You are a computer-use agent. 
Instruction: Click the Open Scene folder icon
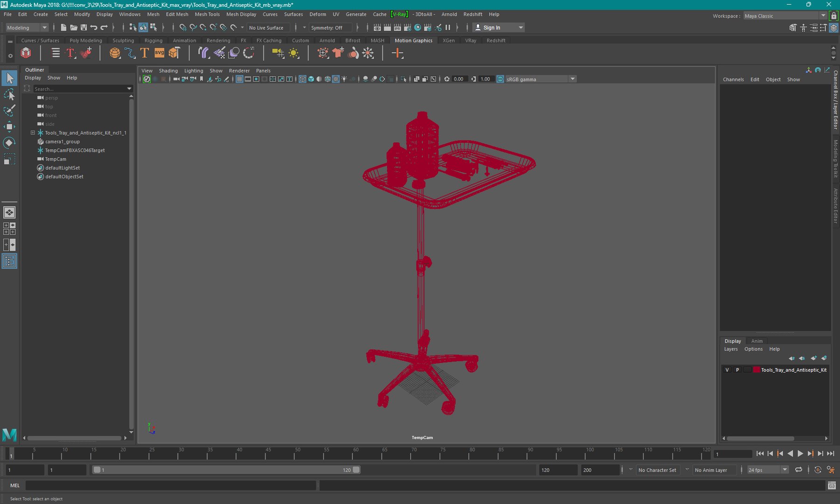tap(74, 28)
